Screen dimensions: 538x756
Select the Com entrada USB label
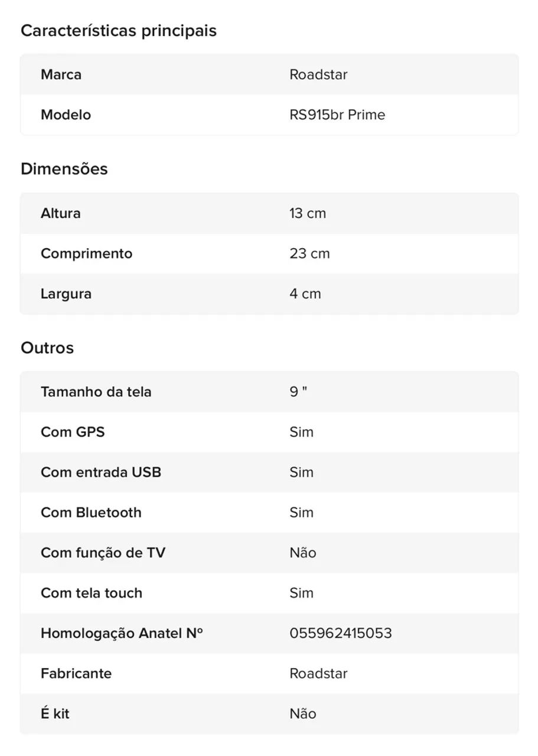point(101,472)
